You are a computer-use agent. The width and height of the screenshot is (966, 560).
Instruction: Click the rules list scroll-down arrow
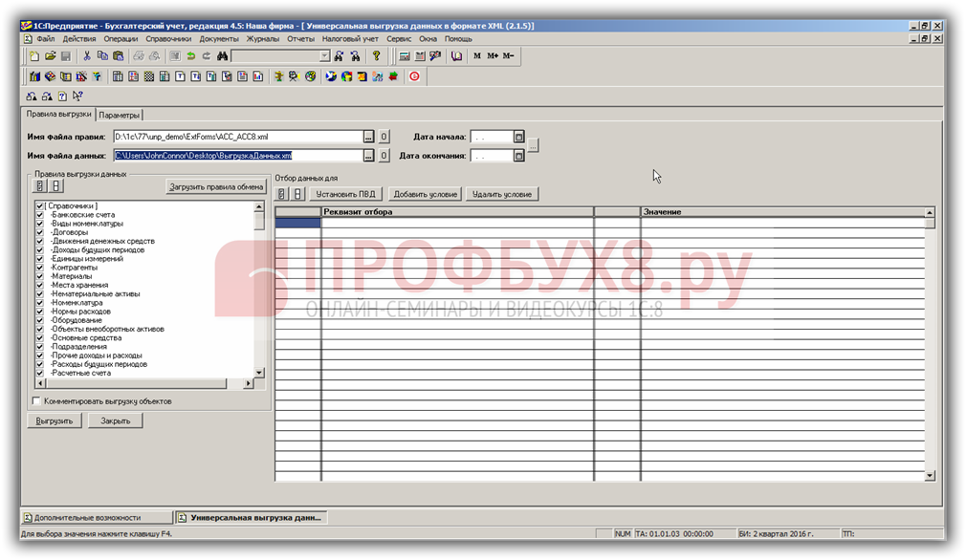click(x=259, y=373)
